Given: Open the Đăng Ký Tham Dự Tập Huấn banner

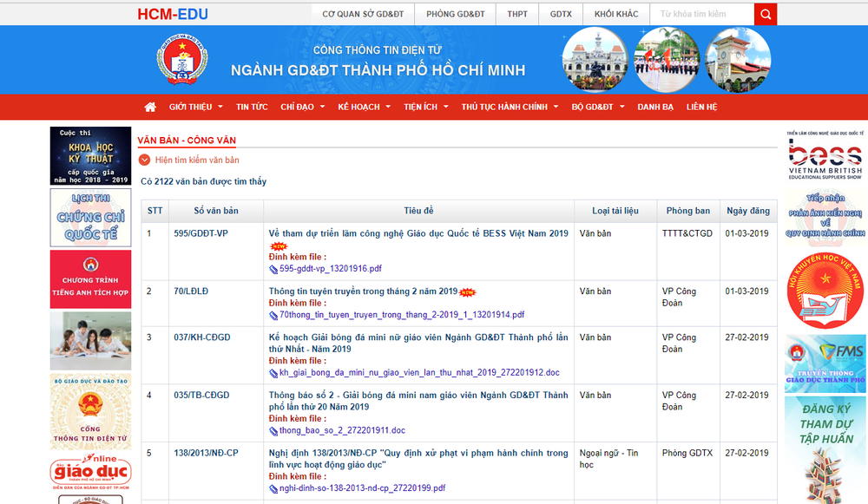Looking at the screenshot, I should (x=825, y=450).
